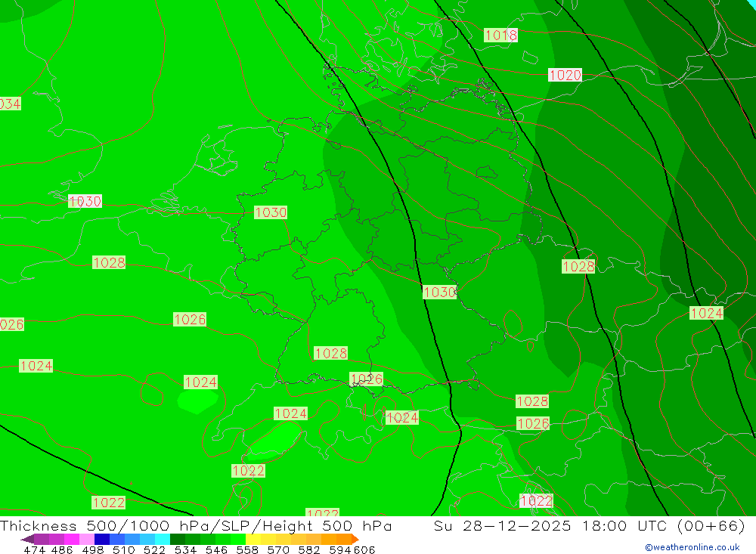Click the light pink legend swatch

coord(87,539)
